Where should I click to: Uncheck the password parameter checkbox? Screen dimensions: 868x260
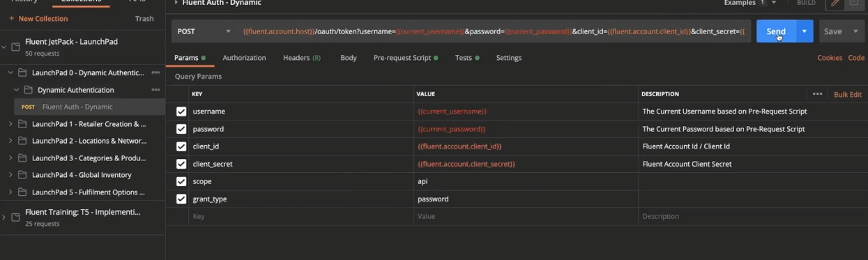point(181,129)
